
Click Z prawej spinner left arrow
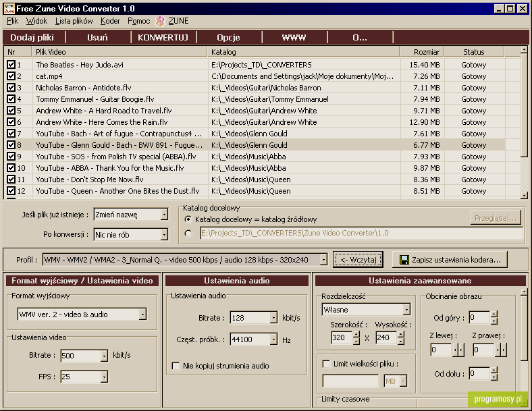(x=498, y=350)
